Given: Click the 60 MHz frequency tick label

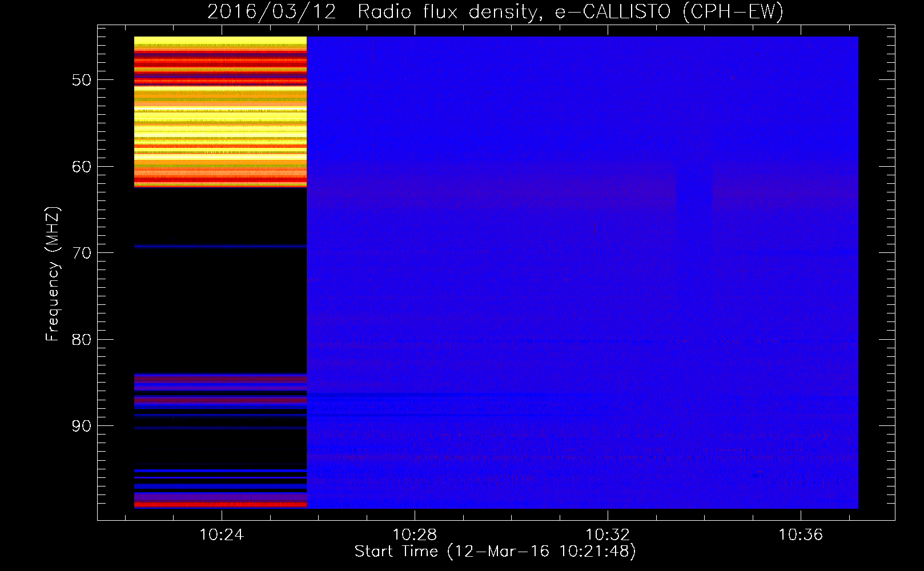Looking at the screenshot, I should tap(82, 167).
